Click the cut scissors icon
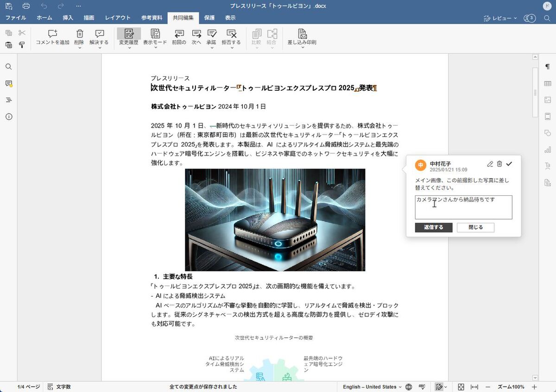The width and height of the screenshot is (556, 392). pos(22,33)
